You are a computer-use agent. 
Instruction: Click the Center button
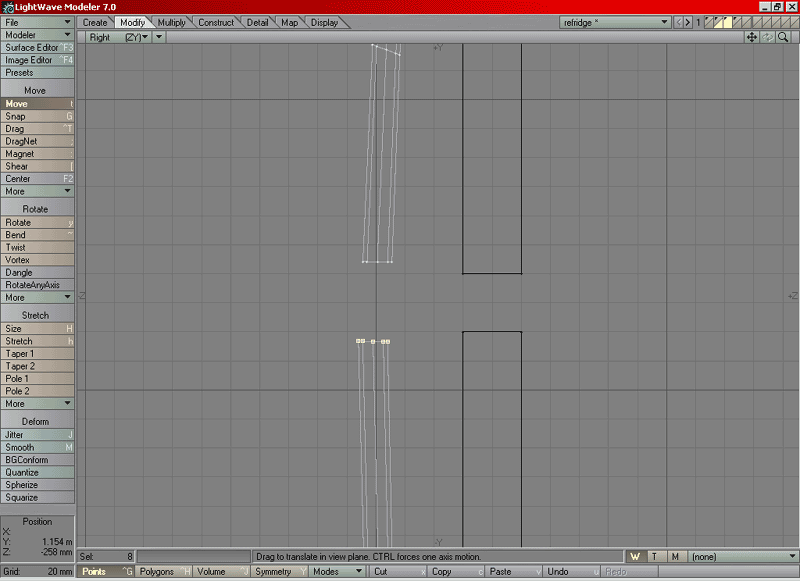tap(37, 179)
